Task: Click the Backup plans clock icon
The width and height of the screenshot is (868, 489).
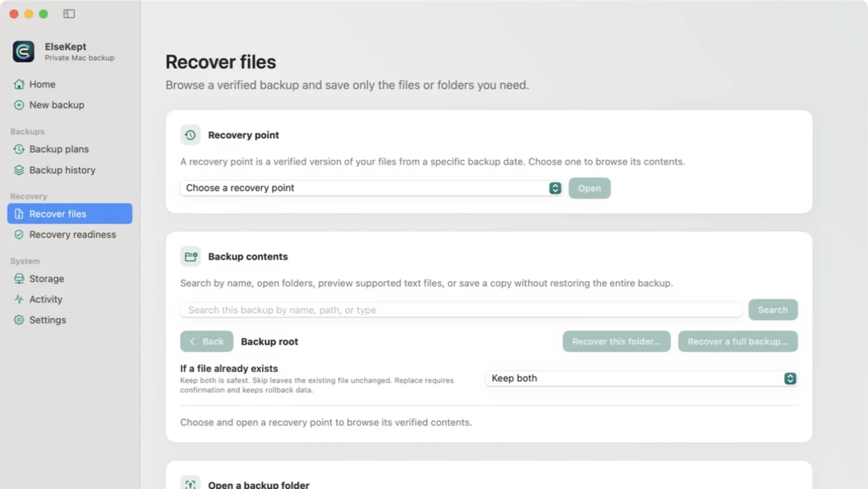Action: click(19, 149)
